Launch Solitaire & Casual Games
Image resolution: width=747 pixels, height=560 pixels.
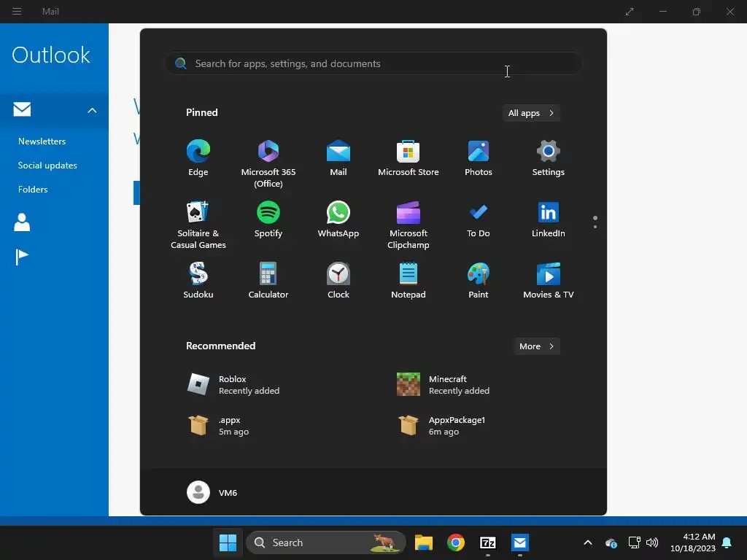point(198,225)
